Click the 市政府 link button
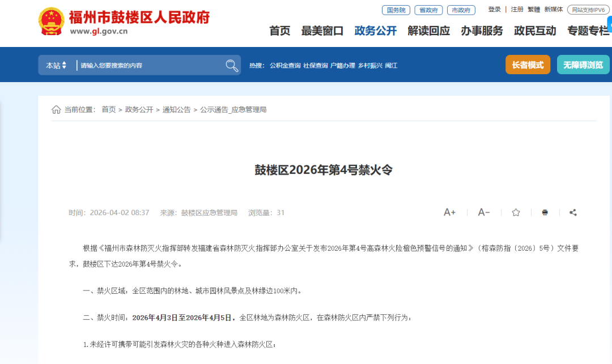This screenshot has height=364, width=612. click(x=461, y=10)
